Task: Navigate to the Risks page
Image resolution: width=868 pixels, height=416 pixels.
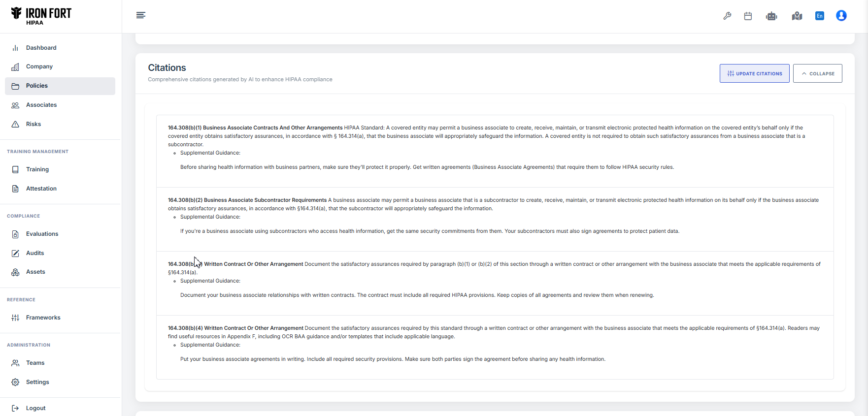Action: point(33,124)
